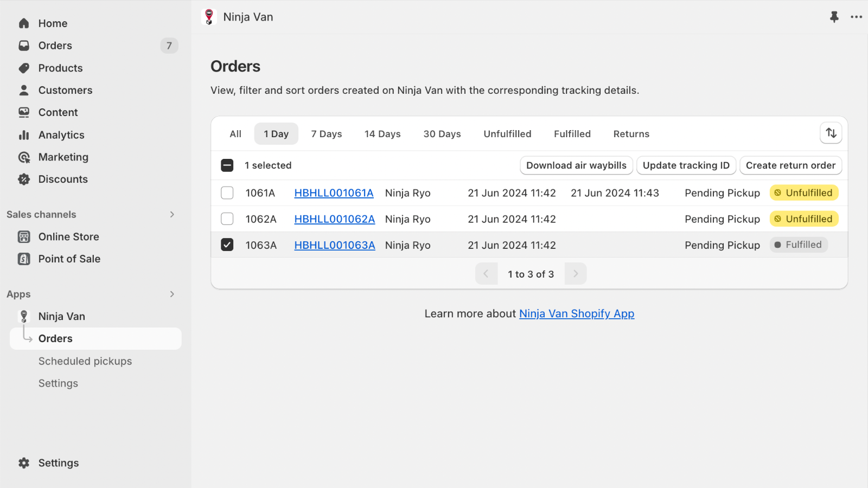Click the sort orders arrows icon

(x=831, y=133)
